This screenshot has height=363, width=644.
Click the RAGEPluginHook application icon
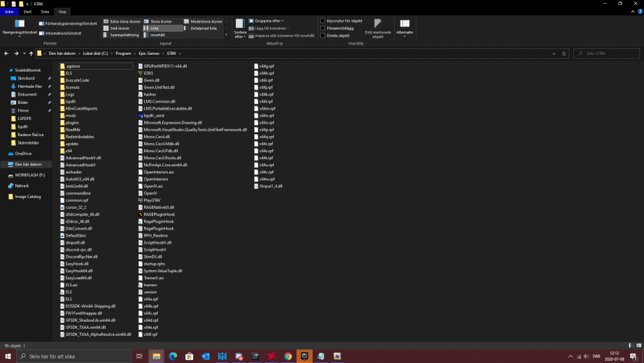[x=140, y=214]
